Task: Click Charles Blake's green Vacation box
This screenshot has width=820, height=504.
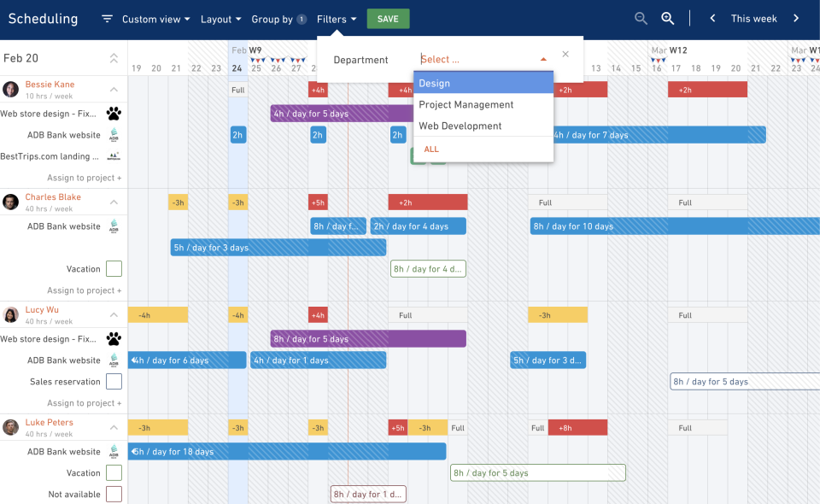Action: 114,269
